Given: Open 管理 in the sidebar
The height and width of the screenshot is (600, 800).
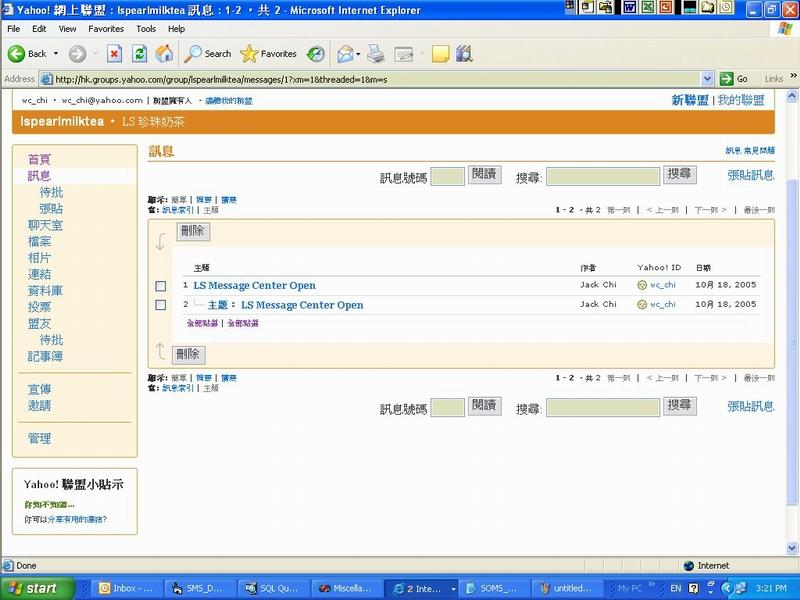Looking at the screenshot, I should point(39,438).
